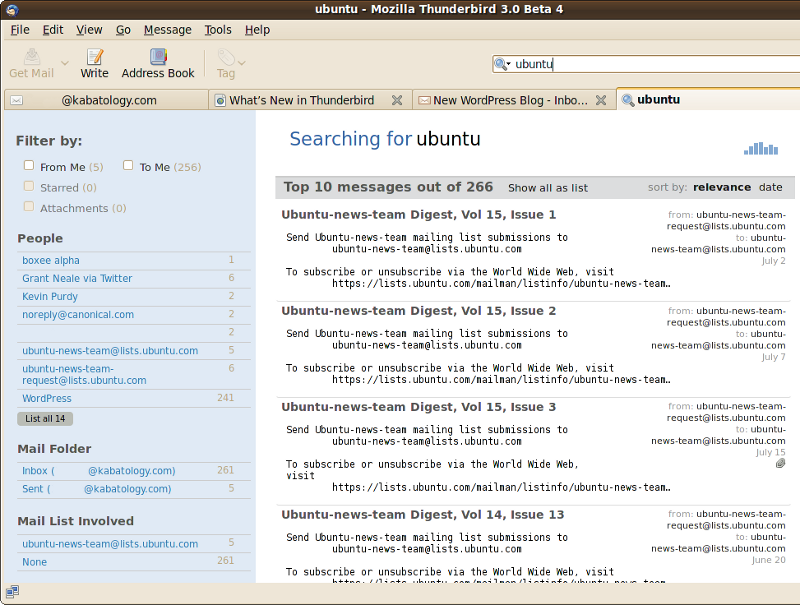800x605 pixels.
Task: Click the search magnifier icon in search box
Action: point(501,64)
